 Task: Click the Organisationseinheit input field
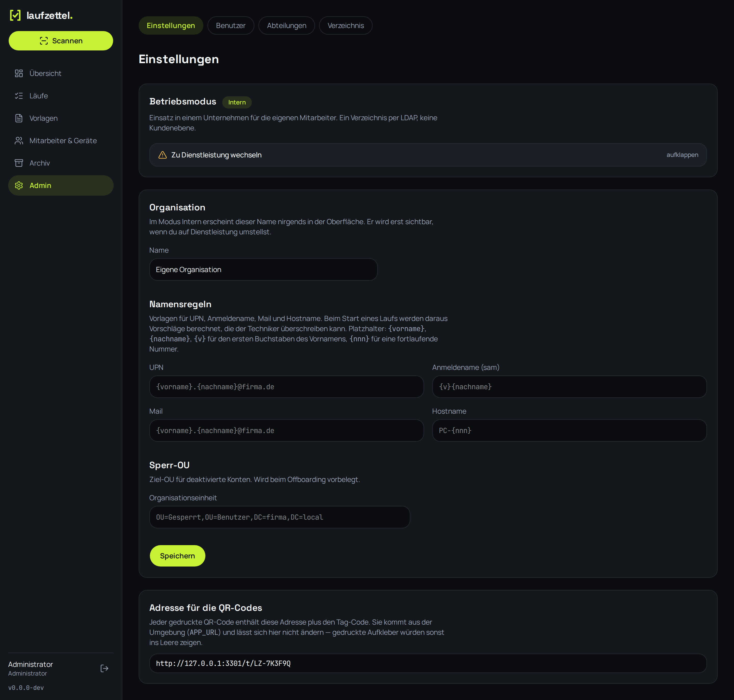[280, 517]
